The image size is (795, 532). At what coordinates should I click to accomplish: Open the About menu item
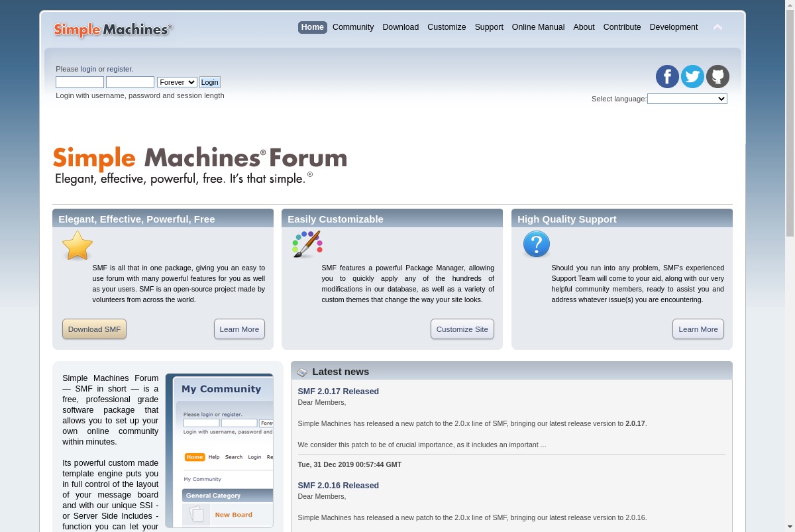coord(584,27)
